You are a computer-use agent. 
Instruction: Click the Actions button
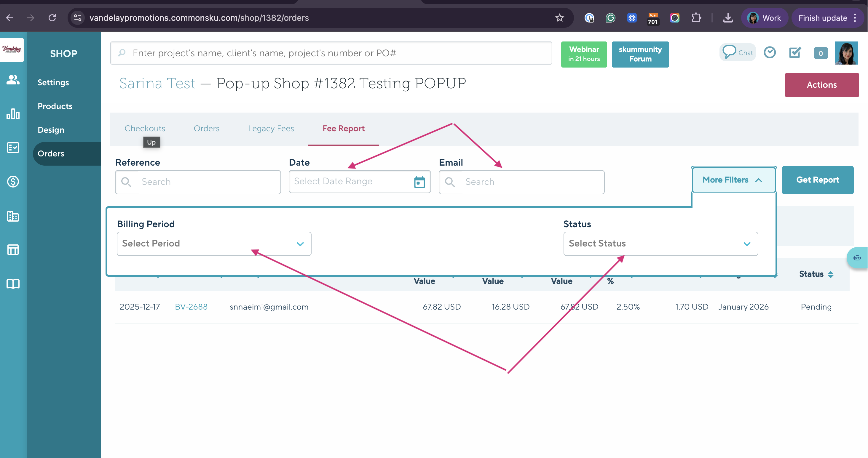[x=821, y=85]
